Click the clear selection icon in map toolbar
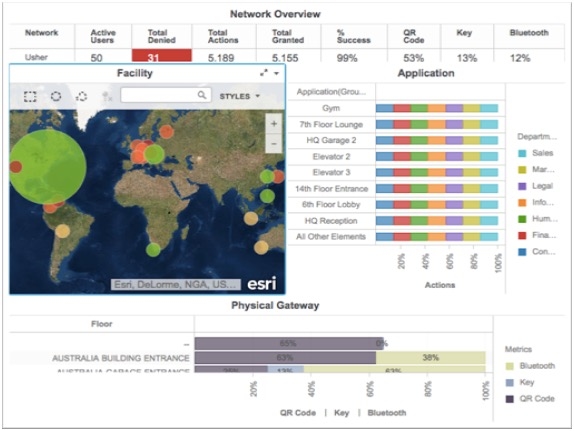This screenshot has height=431, width=574. [x=107, y=97]
